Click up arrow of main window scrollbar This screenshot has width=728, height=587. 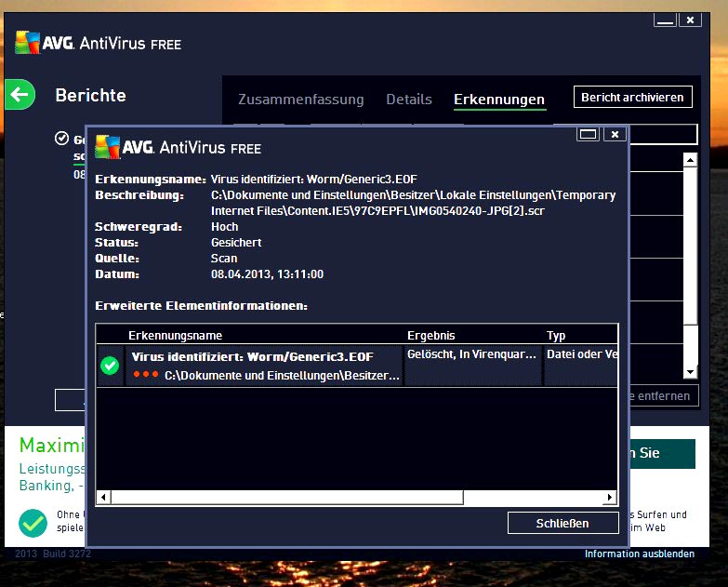tap(691, 160)
